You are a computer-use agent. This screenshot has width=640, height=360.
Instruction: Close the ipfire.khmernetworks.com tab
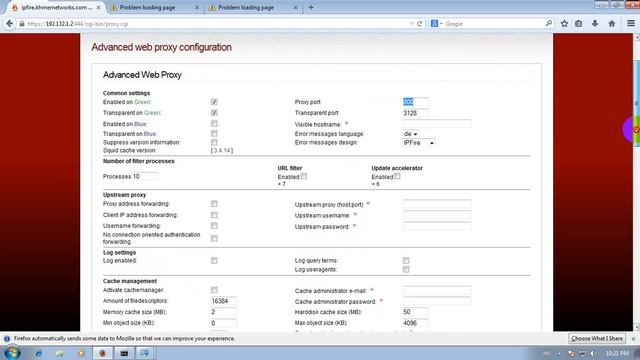pyautogui.click(x=98, y=7)
